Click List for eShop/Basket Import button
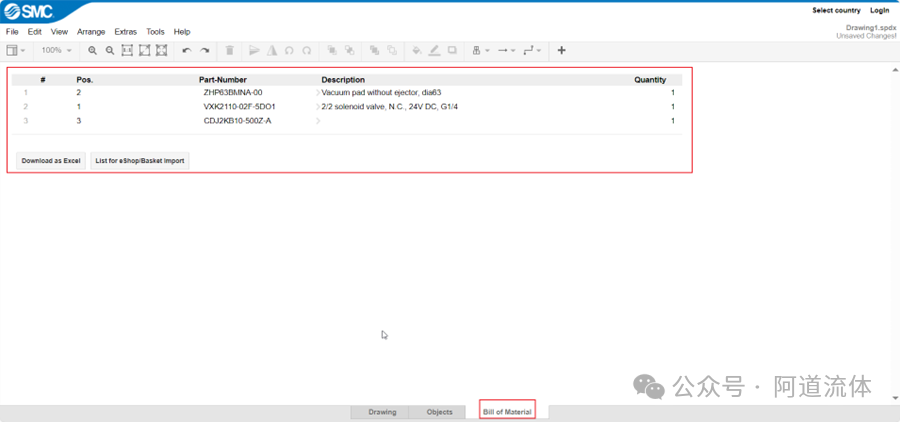This screenshot has height=422, width=900. [139, 161]
